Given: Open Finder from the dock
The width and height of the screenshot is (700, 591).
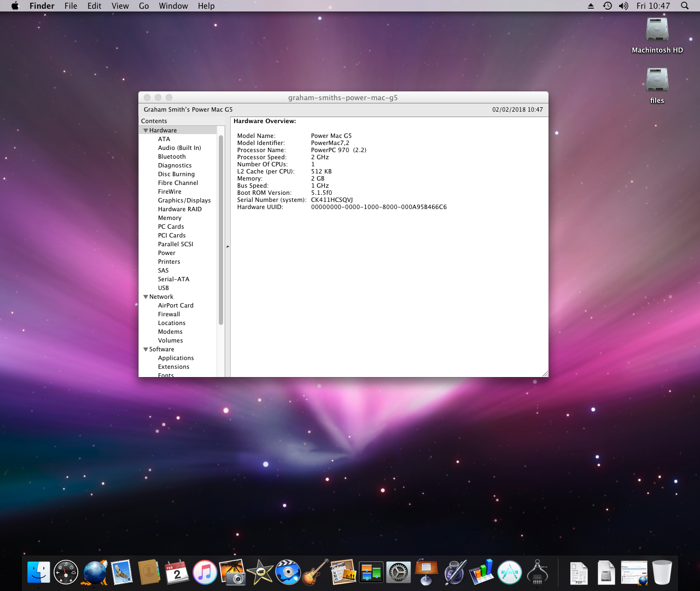Looking at the screenshot, I should coord(39,572).
